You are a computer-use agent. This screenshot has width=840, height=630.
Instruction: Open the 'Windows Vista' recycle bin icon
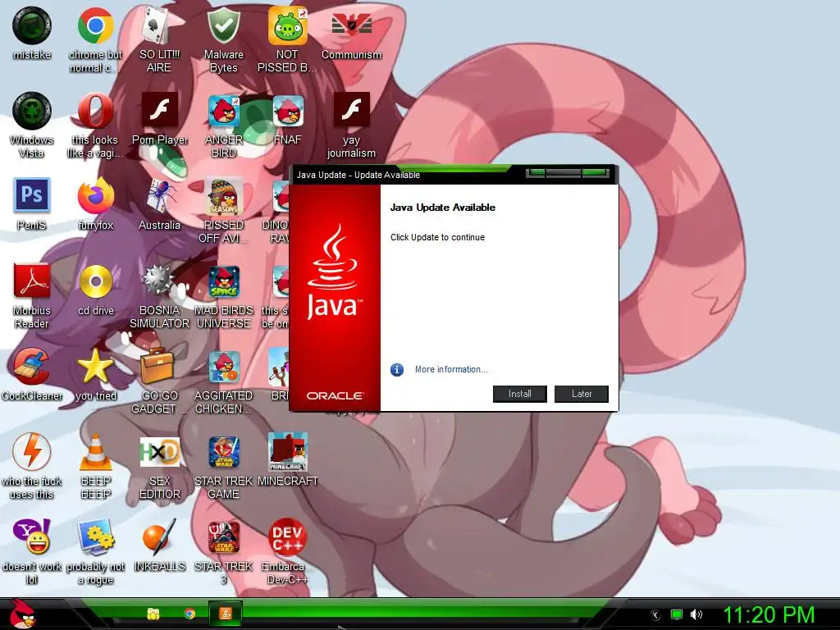(x=32, y=111)
